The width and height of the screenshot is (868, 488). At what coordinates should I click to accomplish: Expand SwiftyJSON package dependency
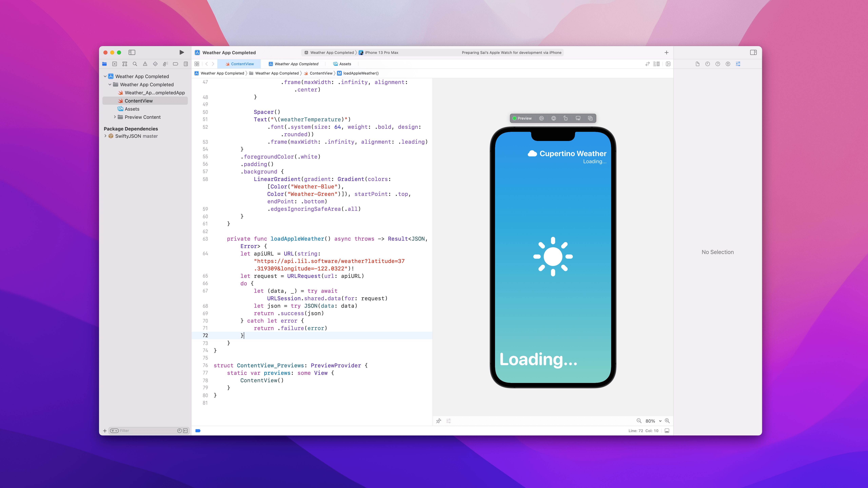(x=105, y=136)
